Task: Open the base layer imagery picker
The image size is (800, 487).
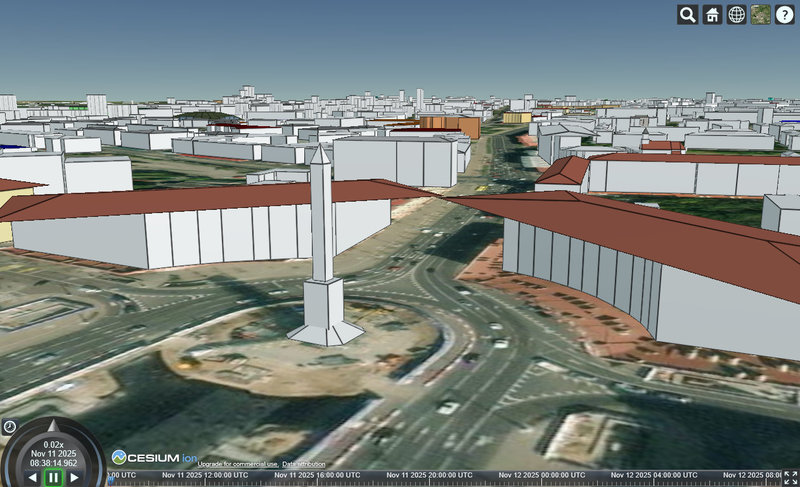Action: [x=761, y=15]
